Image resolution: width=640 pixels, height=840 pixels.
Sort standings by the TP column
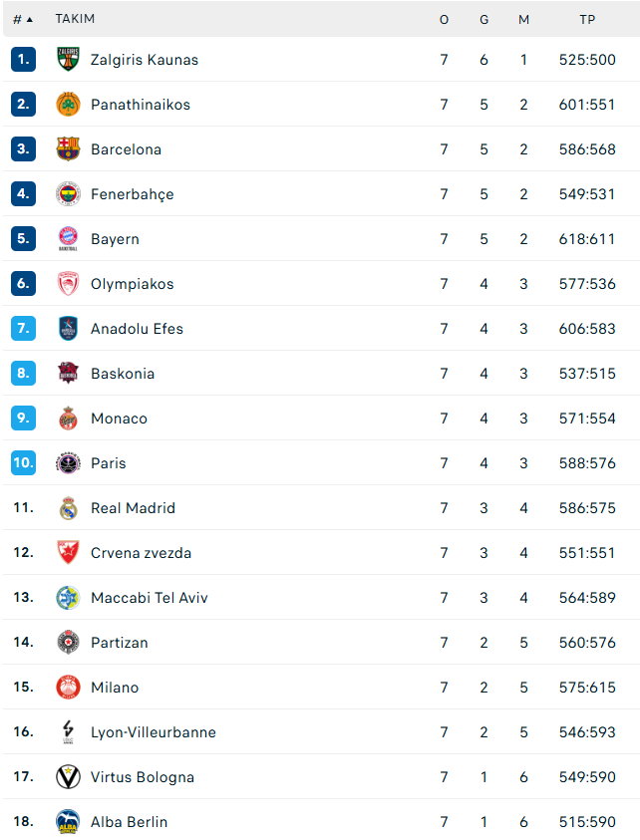pos(587,20)
